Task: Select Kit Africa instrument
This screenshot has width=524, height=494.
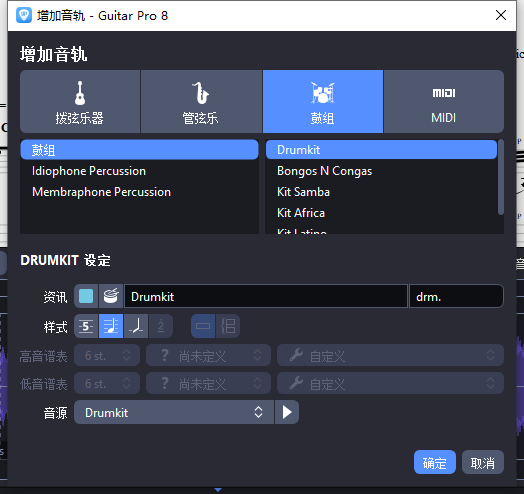Action: pos(381,213)
